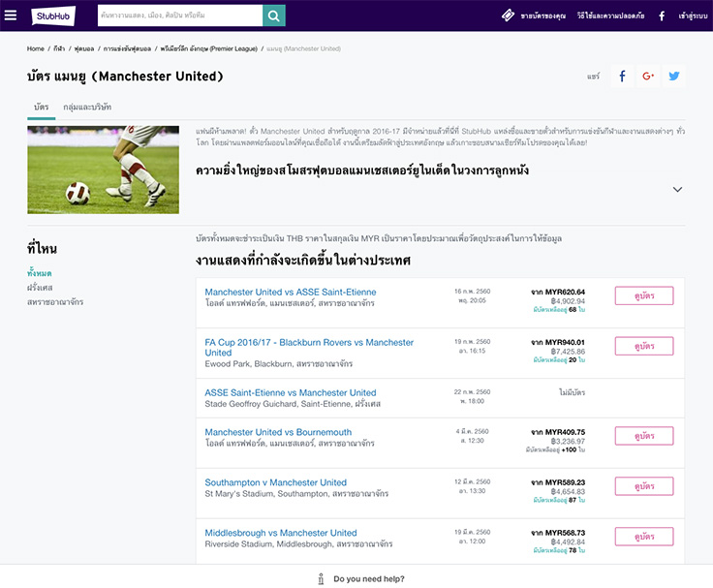This screenshot has height=588, width=713.
Task: Select the กลุ่มและบริษัท tab
Action: [87, 107]
